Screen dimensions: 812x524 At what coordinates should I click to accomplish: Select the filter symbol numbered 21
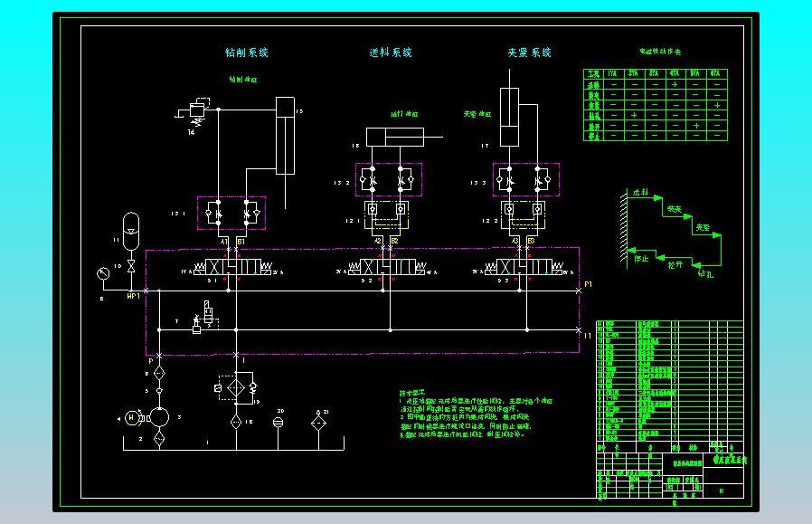point(318,423)
